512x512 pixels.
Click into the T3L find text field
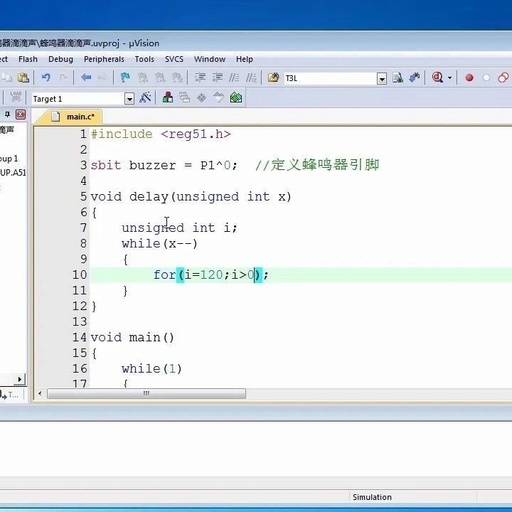[331, 79]
